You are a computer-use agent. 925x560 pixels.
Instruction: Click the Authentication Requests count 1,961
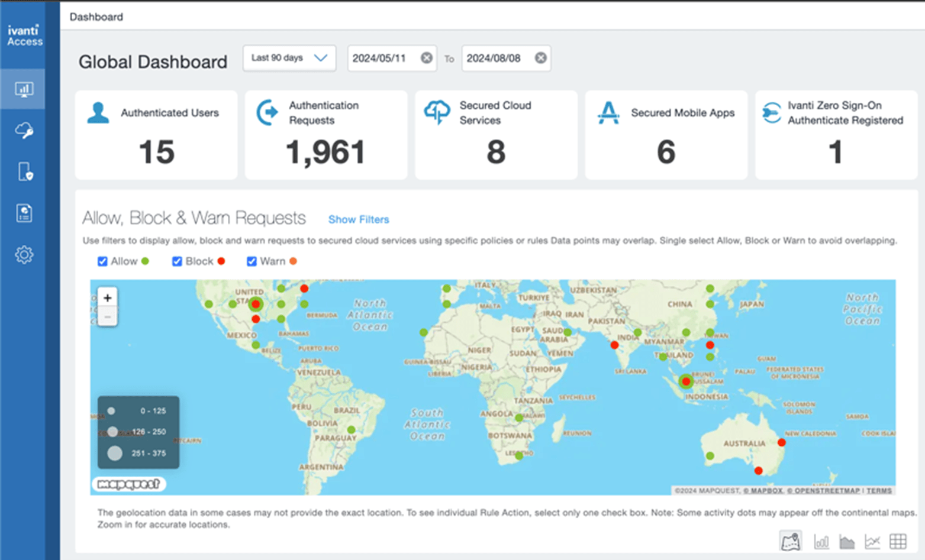[x=325, y=153]
